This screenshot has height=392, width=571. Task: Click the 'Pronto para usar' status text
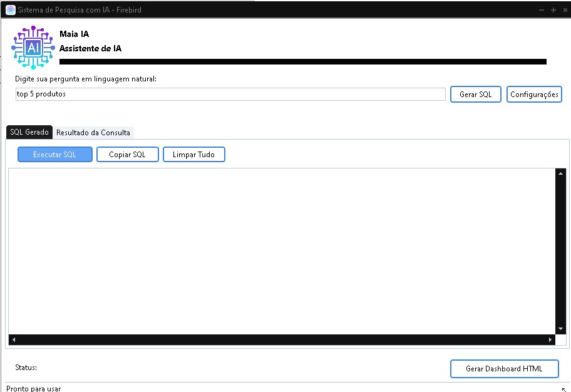click(34, 388)
